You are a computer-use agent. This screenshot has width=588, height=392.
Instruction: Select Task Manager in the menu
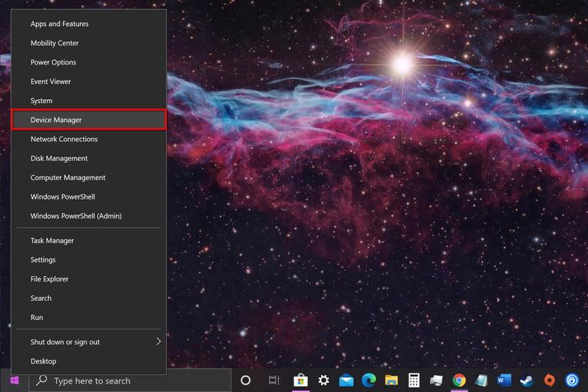[89, 240]
